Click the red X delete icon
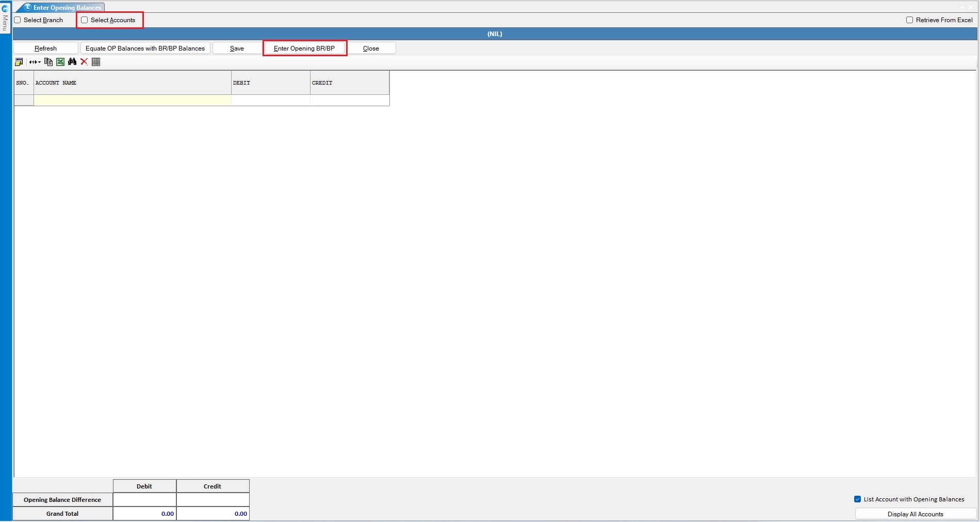Image resolution: width=980 pixels, height=522 pixels. pos(84,62)
